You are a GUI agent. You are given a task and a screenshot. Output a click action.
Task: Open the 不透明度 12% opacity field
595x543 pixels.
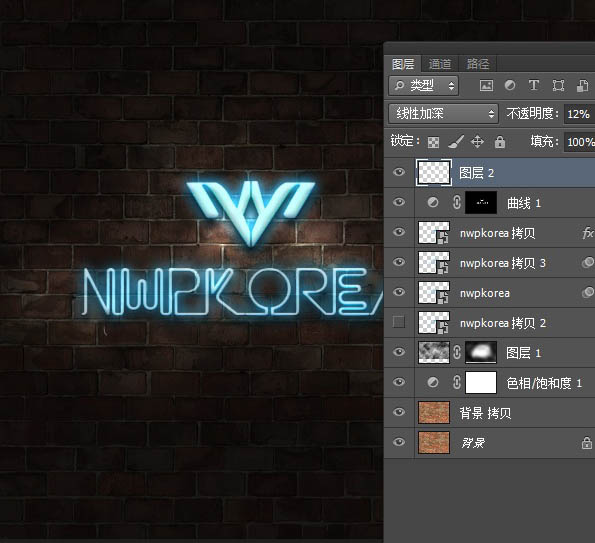579,114
